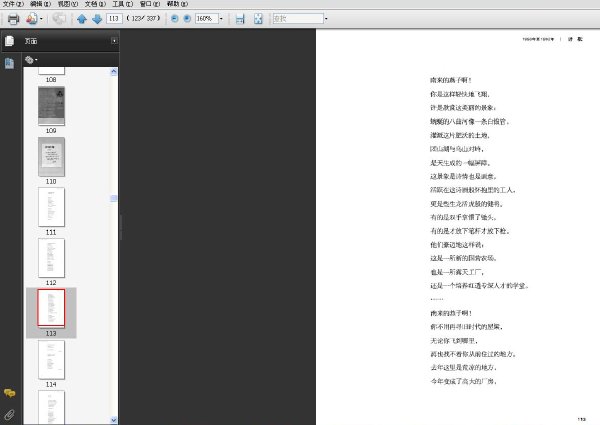Screen dimensions: 600x425
Task: Open the 帮助 (Help) menu
Action: (177, 4)
